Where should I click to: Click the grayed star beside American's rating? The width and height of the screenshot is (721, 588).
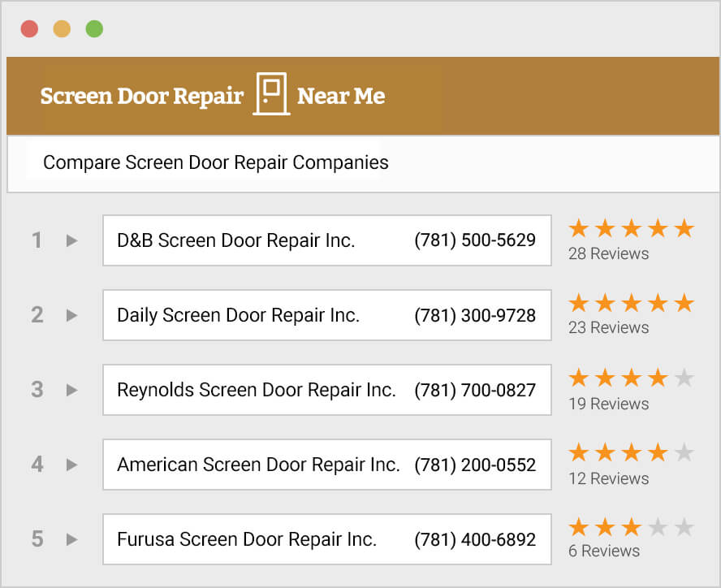point(685,452)
